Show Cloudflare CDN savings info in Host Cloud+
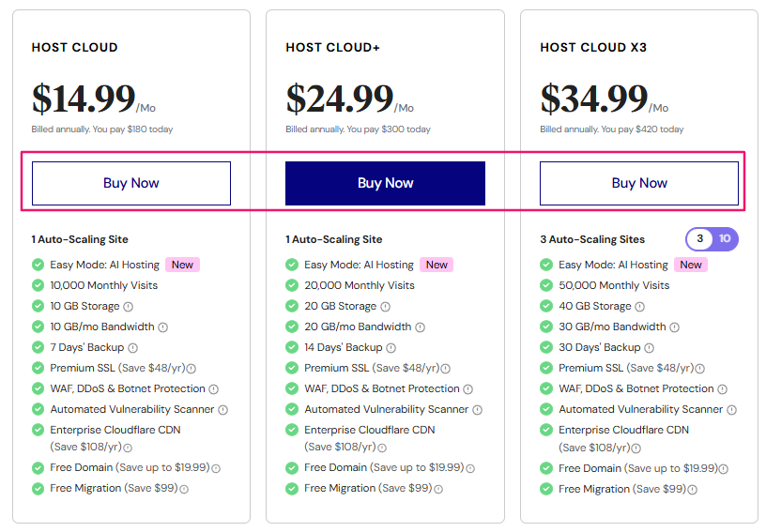 [x=382, y=448]
